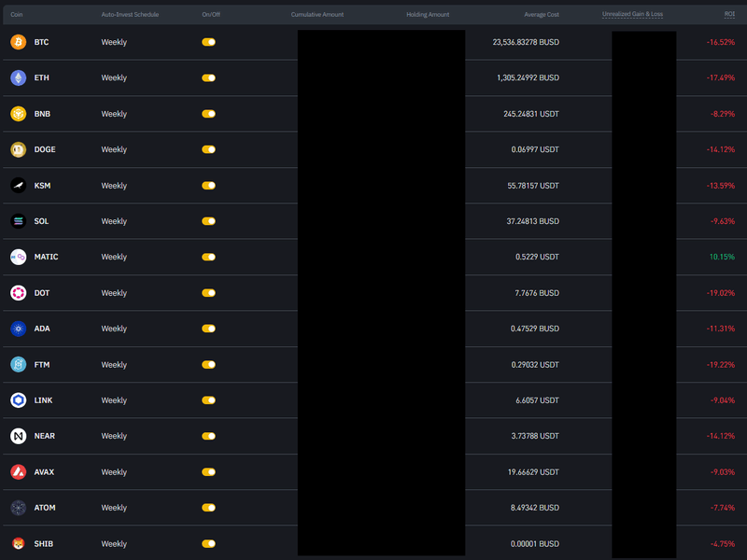Click the MATIC Polygon coin icon
This screenshot has height=560, width=747.
pyautogui.click(x=18, y=258)
